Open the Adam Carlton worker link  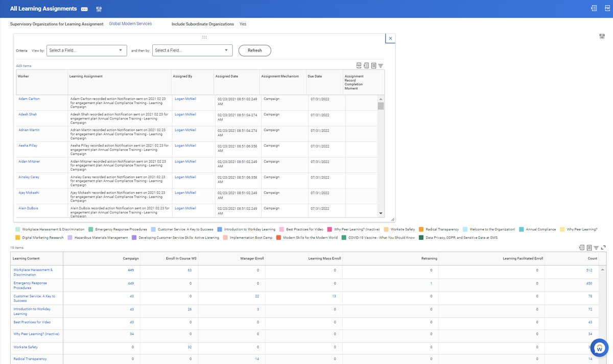29,99
